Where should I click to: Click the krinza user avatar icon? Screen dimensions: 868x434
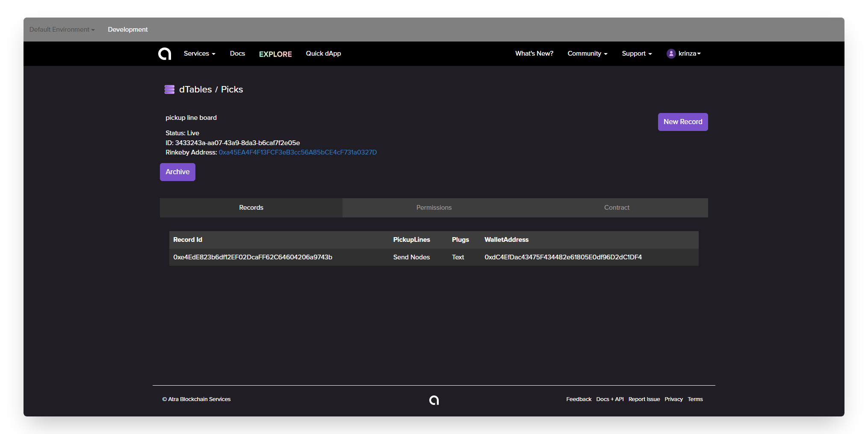(671, 54)
